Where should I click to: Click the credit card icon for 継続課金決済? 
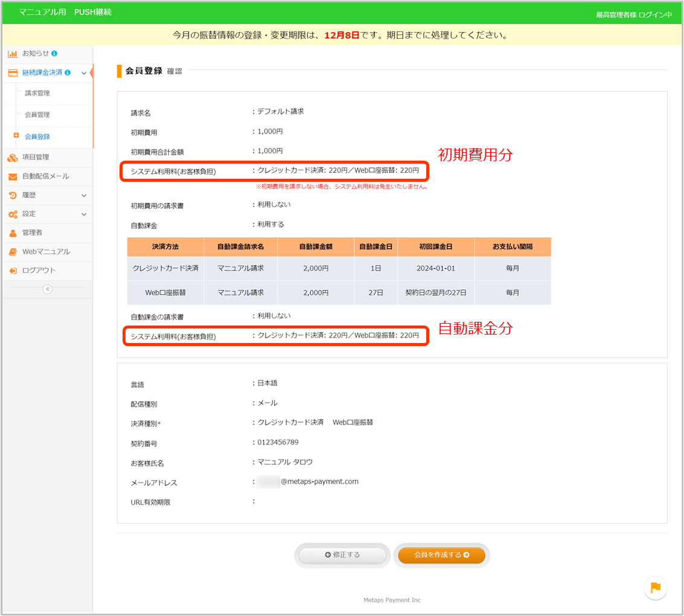tap(13, 72)
